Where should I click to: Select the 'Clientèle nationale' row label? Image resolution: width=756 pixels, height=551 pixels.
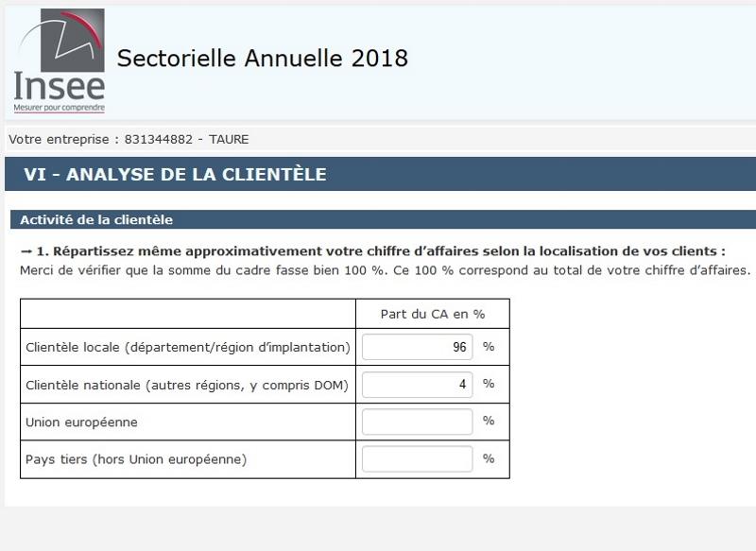coord(189,385)
